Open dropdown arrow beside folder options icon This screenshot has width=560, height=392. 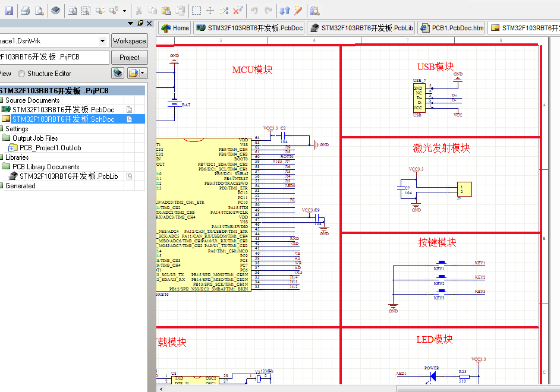[143, 74]
